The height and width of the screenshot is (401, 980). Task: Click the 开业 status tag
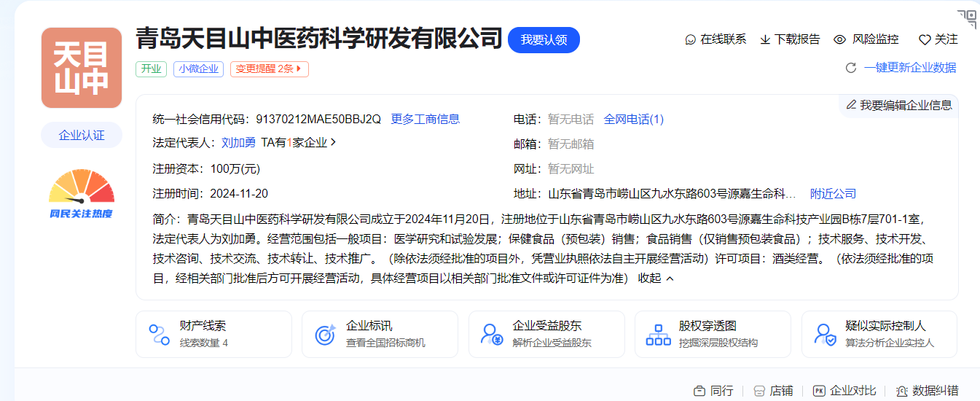151,69
